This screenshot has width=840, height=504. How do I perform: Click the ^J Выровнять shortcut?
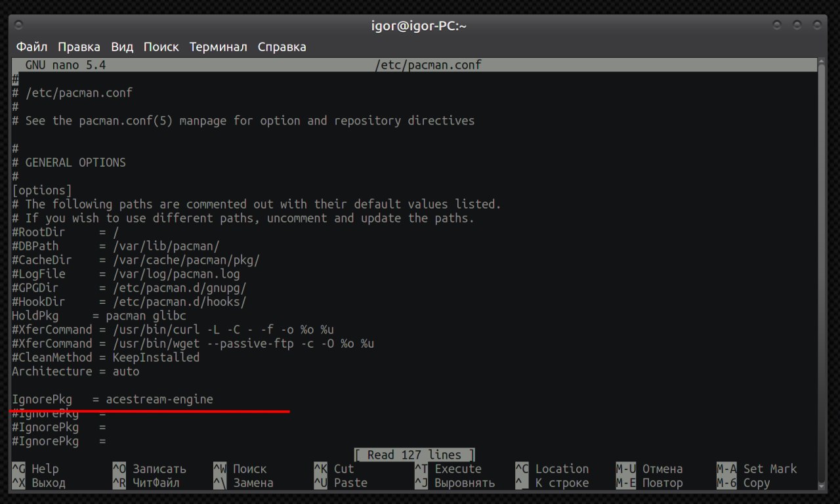(x=455, y=483)
